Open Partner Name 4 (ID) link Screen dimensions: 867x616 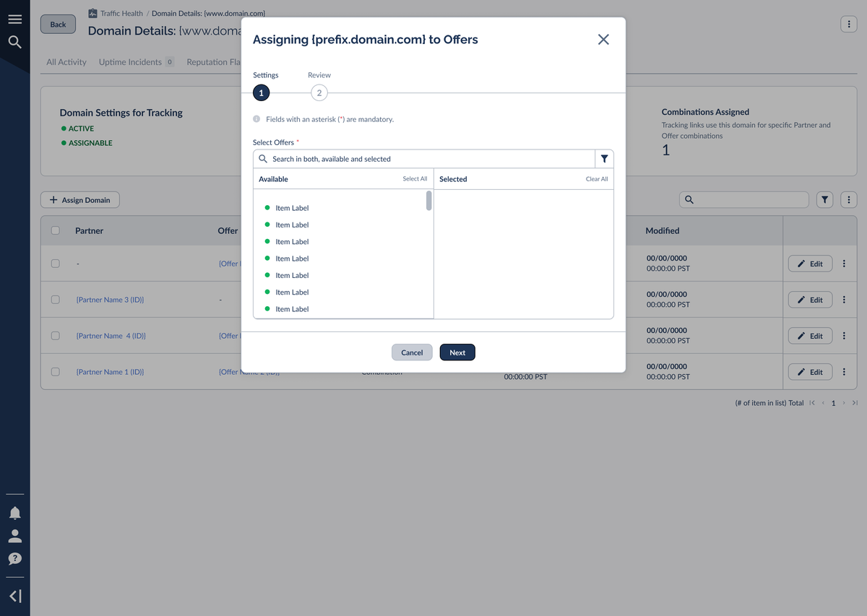pyautogui.click(x=111, y=336)
